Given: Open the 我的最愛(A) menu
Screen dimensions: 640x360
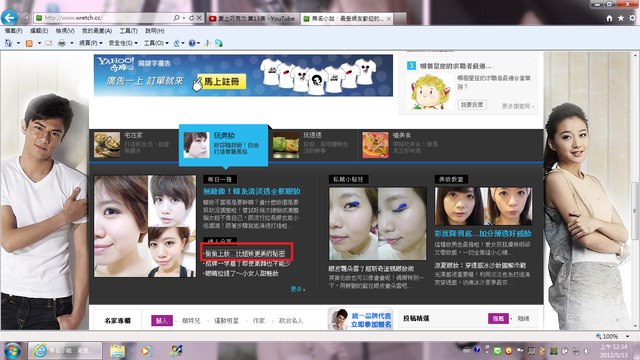Looking at the screenshot, I should point(97,31).
